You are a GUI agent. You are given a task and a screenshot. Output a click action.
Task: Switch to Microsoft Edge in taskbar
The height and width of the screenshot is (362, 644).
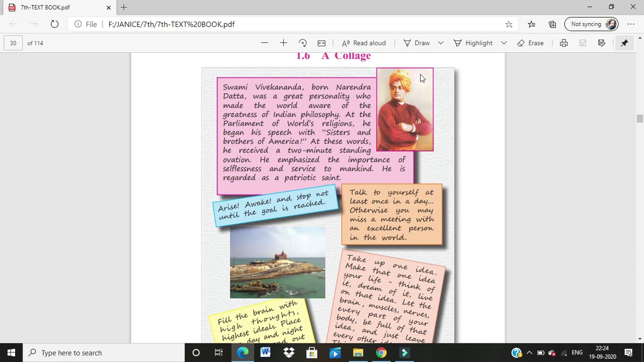point(243,353)
